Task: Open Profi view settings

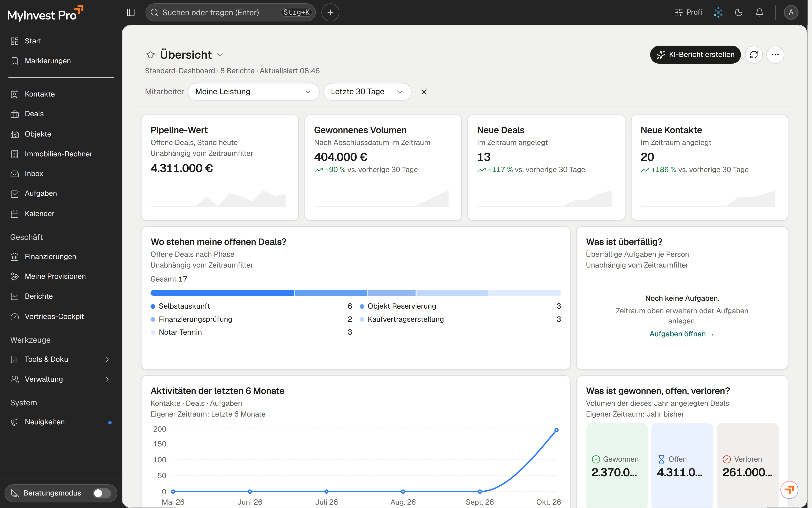Action: (689, 12)
